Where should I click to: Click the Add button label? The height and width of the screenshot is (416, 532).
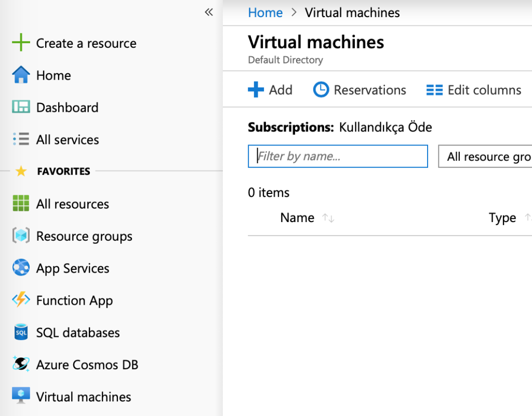(281, 90)
